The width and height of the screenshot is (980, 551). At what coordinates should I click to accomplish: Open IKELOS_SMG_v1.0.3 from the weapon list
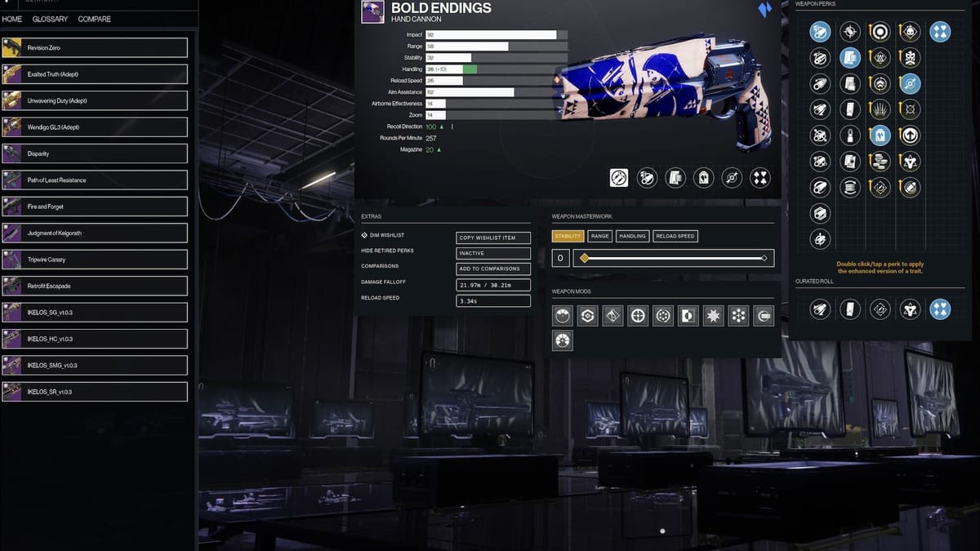point(95,366)
